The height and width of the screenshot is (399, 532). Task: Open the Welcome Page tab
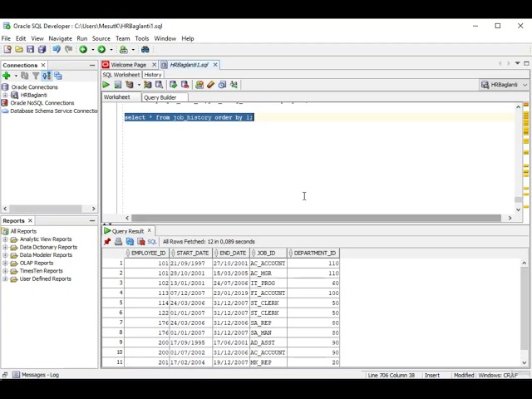(127, 65)
